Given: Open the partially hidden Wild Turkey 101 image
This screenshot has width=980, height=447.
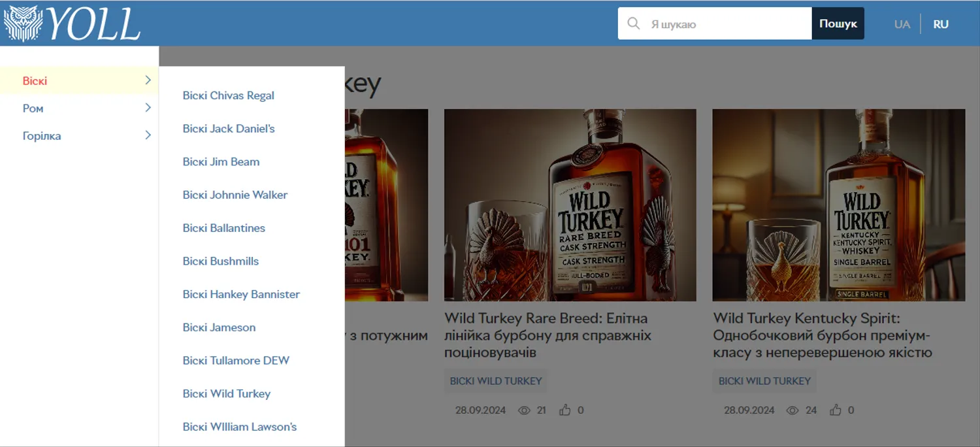Looking at the screenshot, I should click(x=386, y=205).
